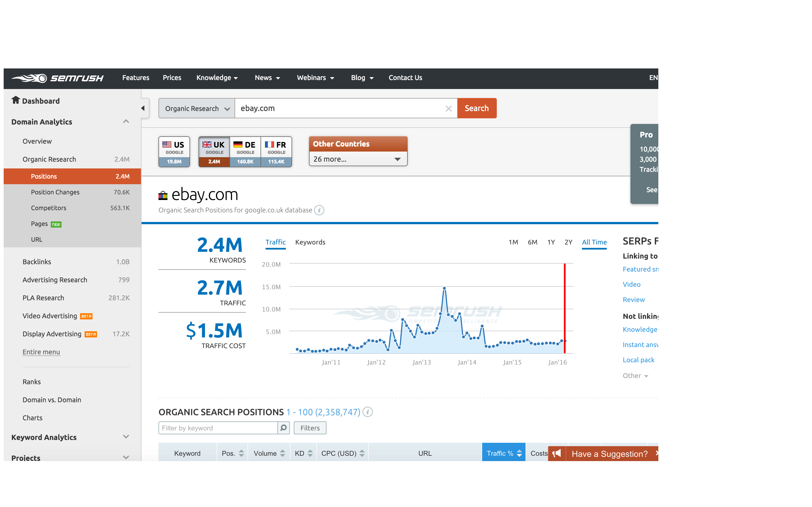Open the Other Countries 26 more dropdown
Screen dimensions: 812x507
[358, 159]
